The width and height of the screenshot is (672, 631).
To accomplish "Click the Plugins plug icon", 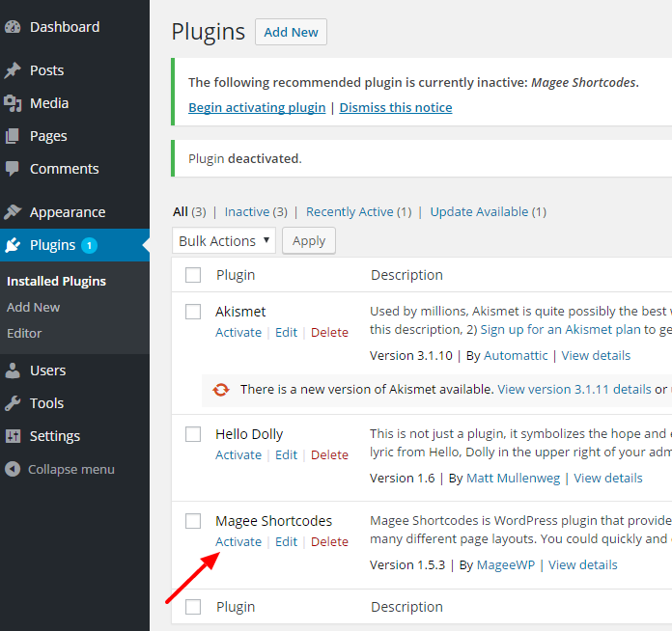I will click(13, 245).
